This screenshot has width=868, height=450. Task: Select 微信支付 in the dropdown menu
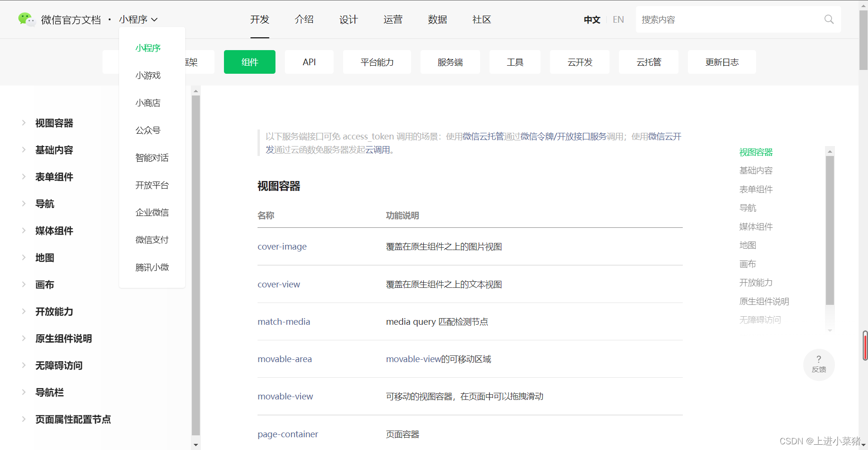(x=152, y=240)
